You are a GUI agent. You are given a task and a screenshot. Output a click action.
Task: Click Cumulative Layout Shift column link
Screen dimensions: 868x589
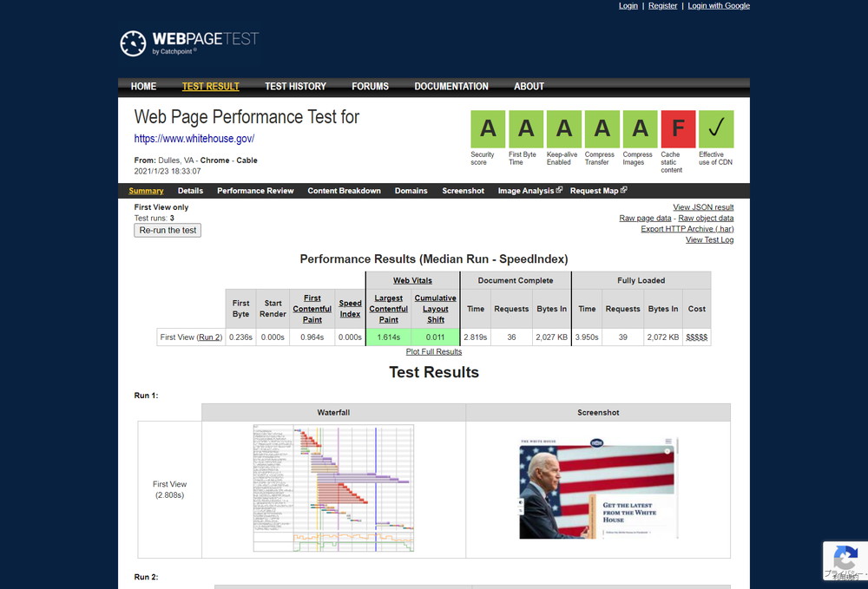point(435,309)
